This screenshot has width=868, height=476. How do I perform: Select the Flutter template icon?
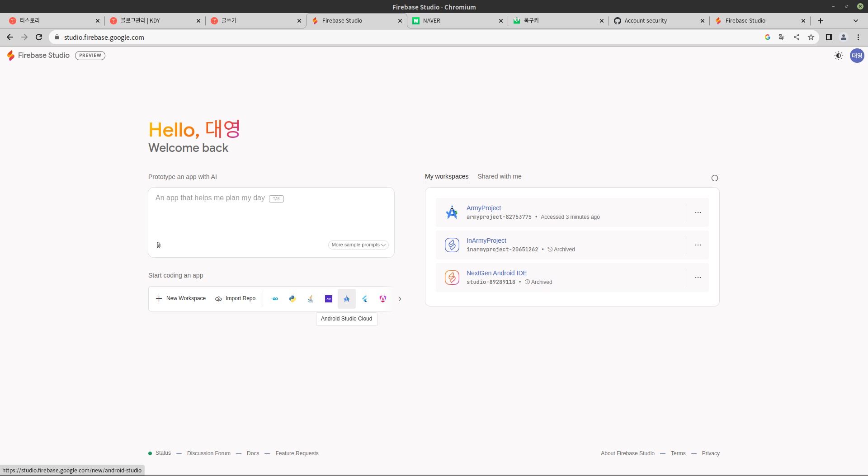pyautogui.click(x=365, y=299)
